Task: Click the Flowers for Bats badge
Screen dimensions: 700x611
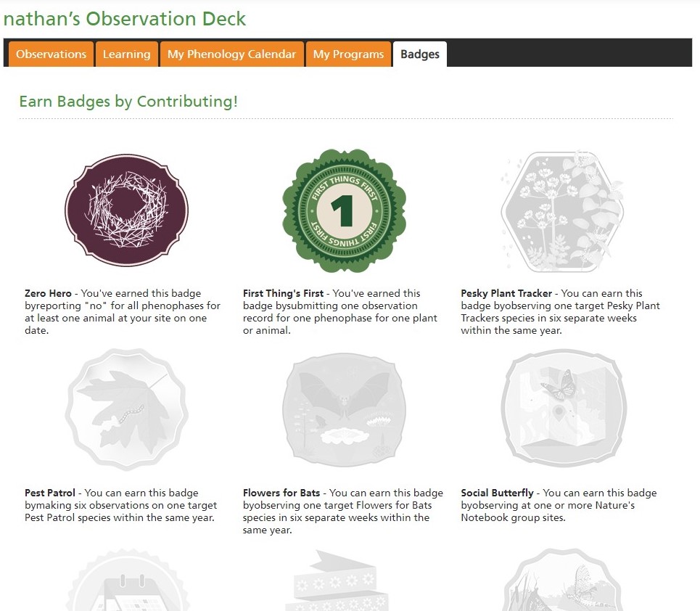Action: (x=344, y=410)
